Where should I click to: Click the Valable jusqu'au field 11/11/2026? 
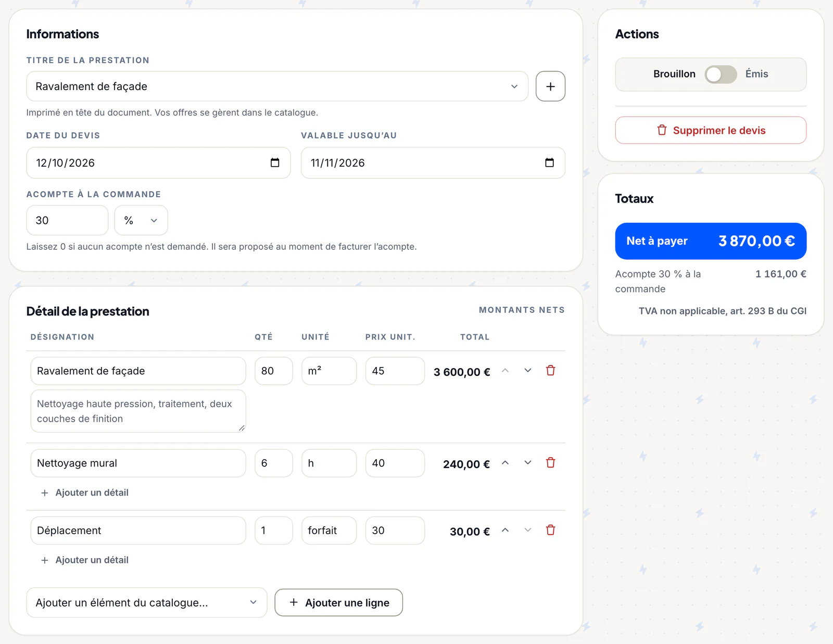(433, 163)
